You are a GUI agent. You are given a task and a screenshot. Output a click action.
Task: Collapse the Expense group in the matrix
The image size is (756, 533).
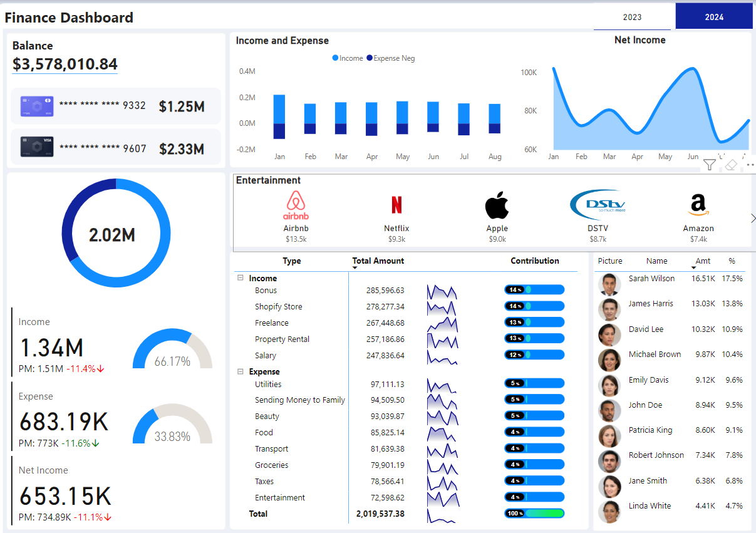241,371
